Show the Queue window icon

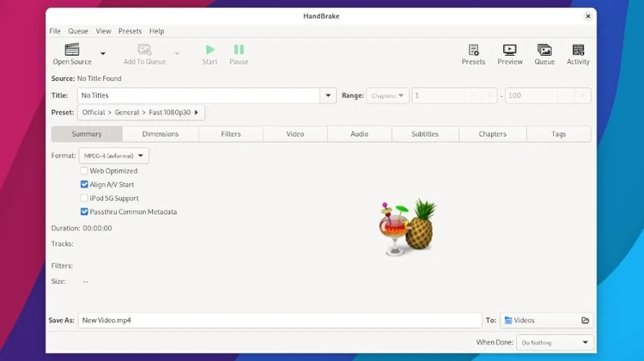pyautogui.click(x=544, y=50)
